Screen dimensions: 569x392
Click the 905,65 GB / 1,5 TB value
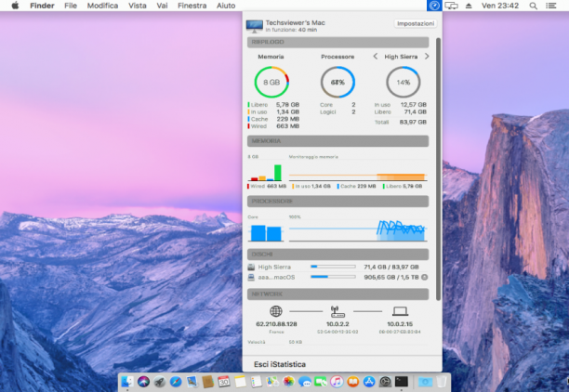pos(391,277)
